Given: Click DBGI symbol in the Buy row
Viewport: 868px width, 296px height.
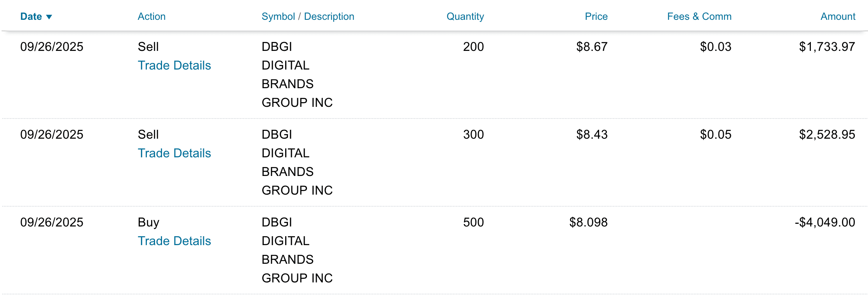Looking at the screenshot, I should point(277,222).
